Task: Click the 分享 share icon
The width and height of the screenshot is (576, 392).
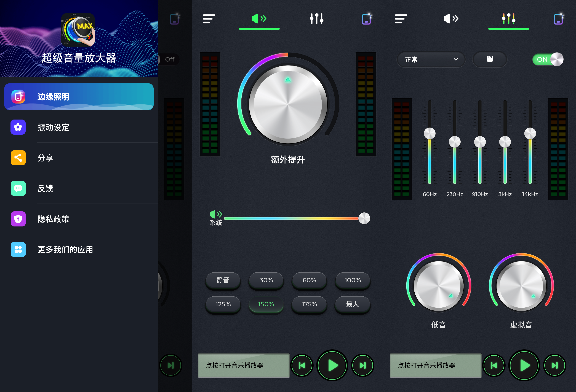Action: coord(18,158)
